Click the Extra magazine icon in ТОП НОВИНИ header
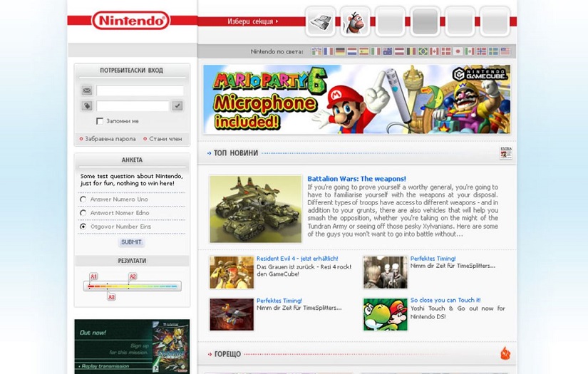Image resolution: width=588 pixels, height=374 pixels. tap(505, 152)
